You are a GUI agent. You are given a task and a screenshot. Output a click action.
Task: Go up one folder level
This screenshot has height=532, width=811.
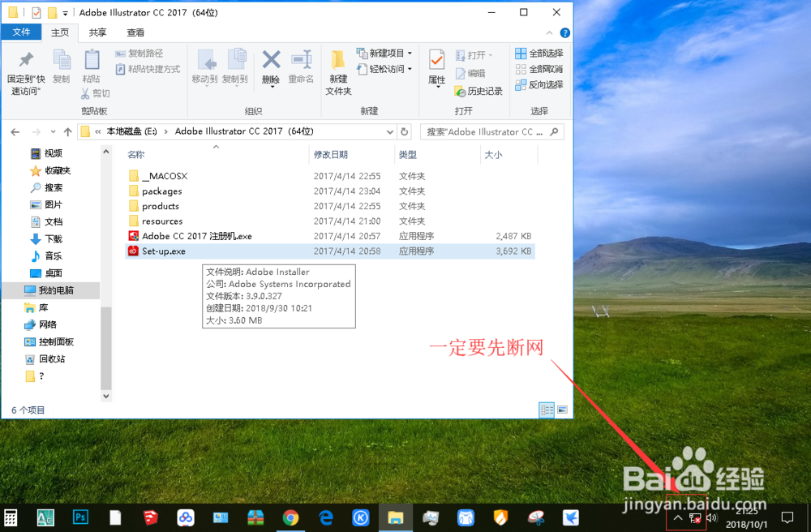click(68, 132)
